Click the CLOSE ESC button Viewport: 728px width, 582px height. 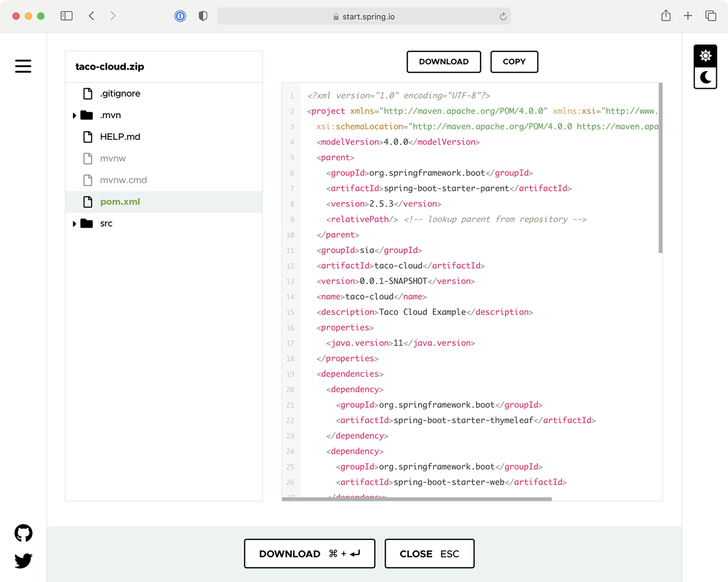pos(430,554)
